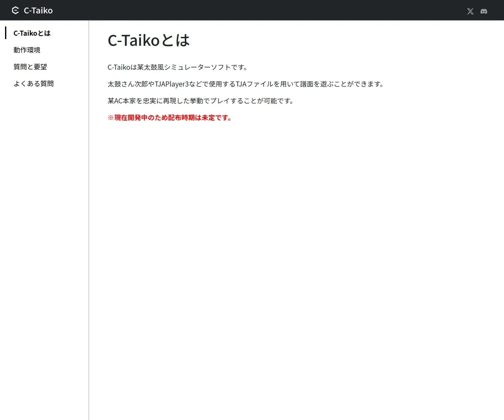Open the 動作環境 sidebar item
This screenshot has height=420, width=504.
coord(27,50)
